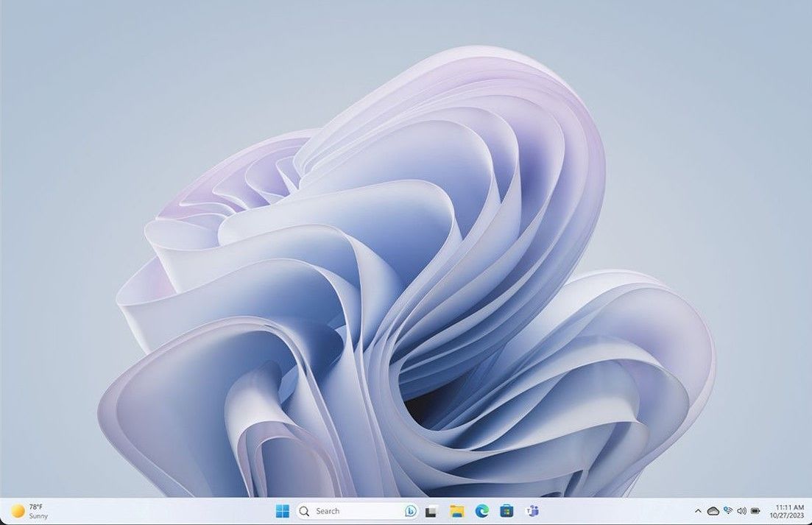
Task: Open Bing Chat from the search box
Action: click(x=410, y=512)
